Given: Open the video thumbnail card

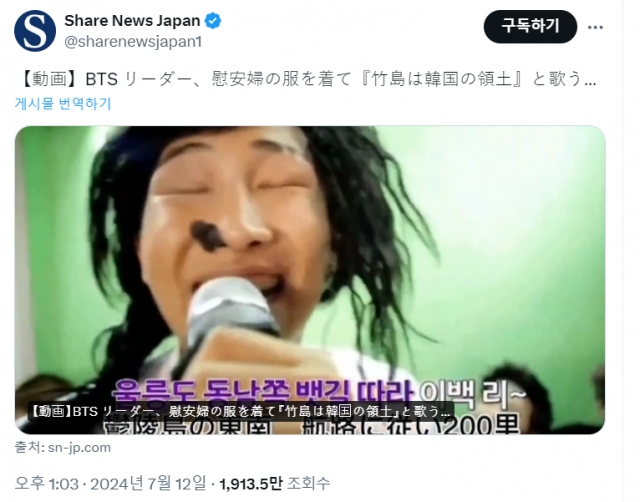Looking at the screenshot, I should pyautogui.click(x=310, y=280).
